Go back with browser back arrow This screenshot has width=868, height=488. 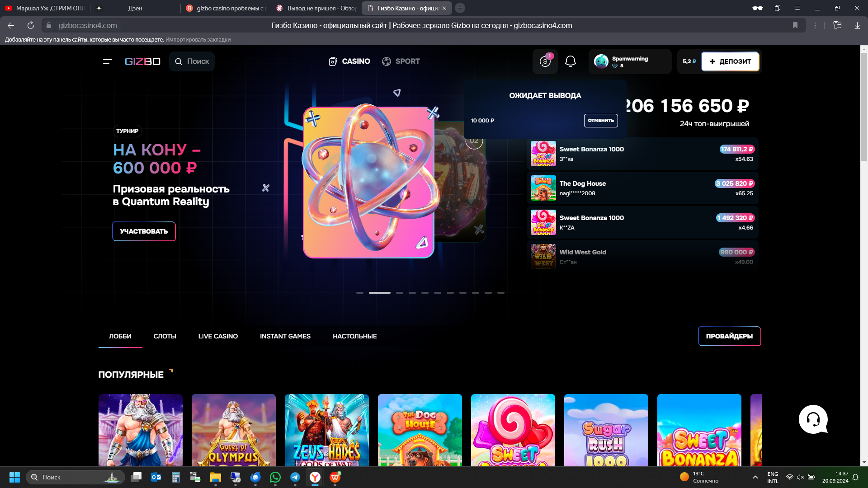coord(11,25)
